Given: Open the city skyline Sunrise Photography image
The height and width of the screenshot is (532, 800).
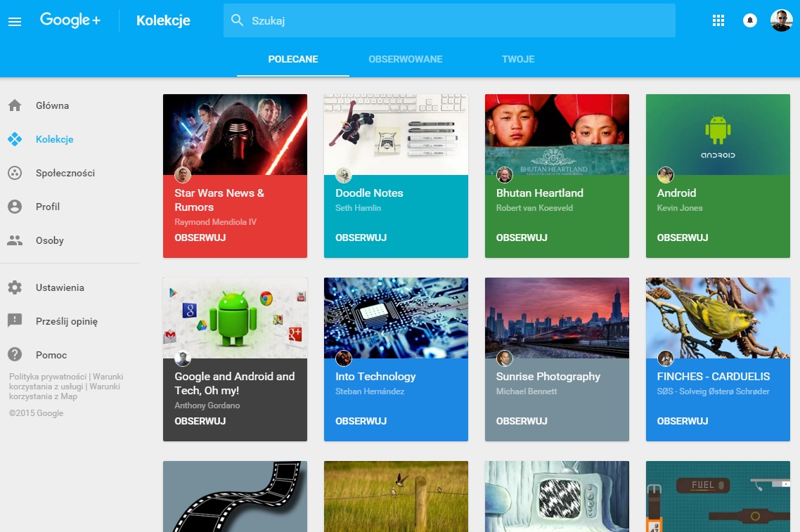Looking at the screenshot, I should coord(557,318).
